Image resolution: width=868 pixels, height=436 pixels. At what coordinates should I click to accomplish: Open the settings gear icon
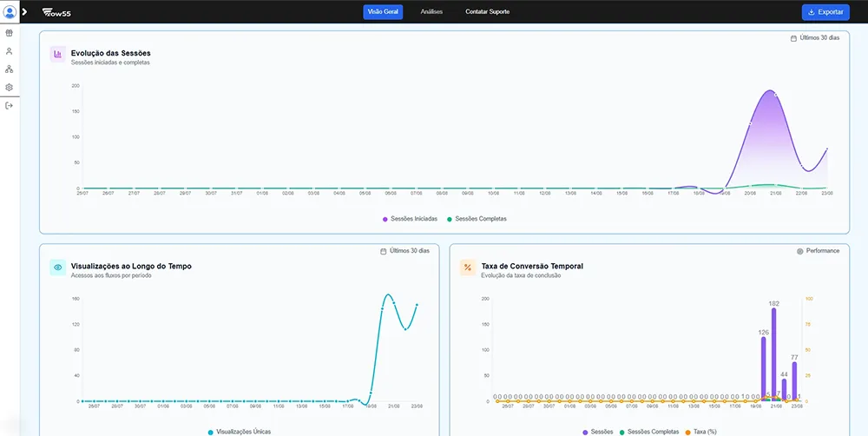click(10, 87)
